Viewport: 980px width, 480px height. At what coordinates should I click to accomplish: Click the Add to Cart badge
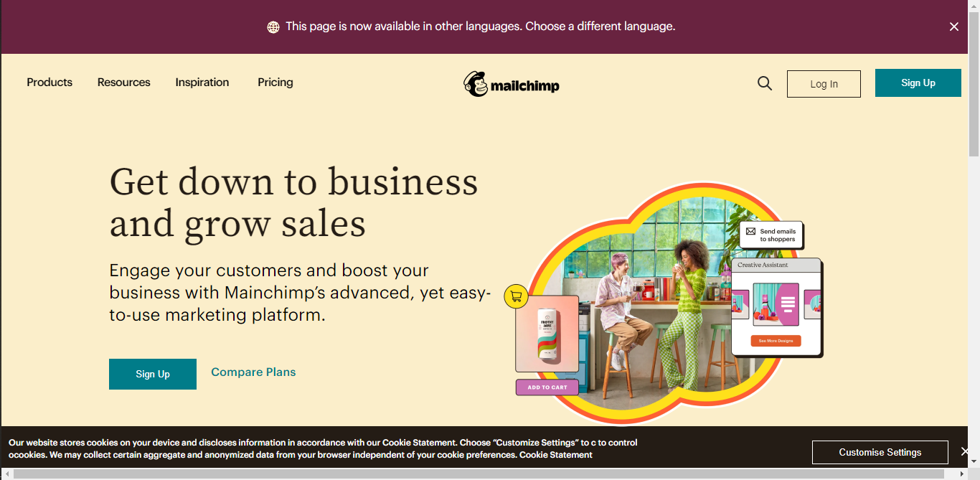tap(547, 387)
